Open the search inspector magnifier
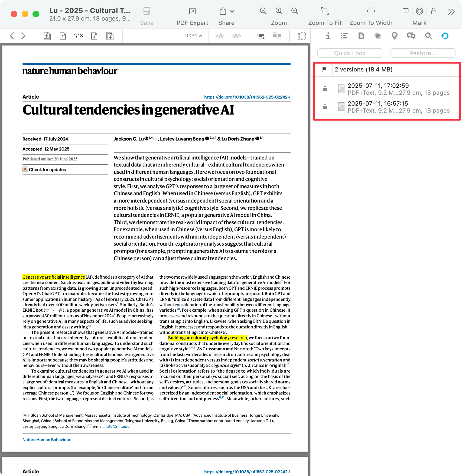The image size is (462, 476). click(428, 36)
